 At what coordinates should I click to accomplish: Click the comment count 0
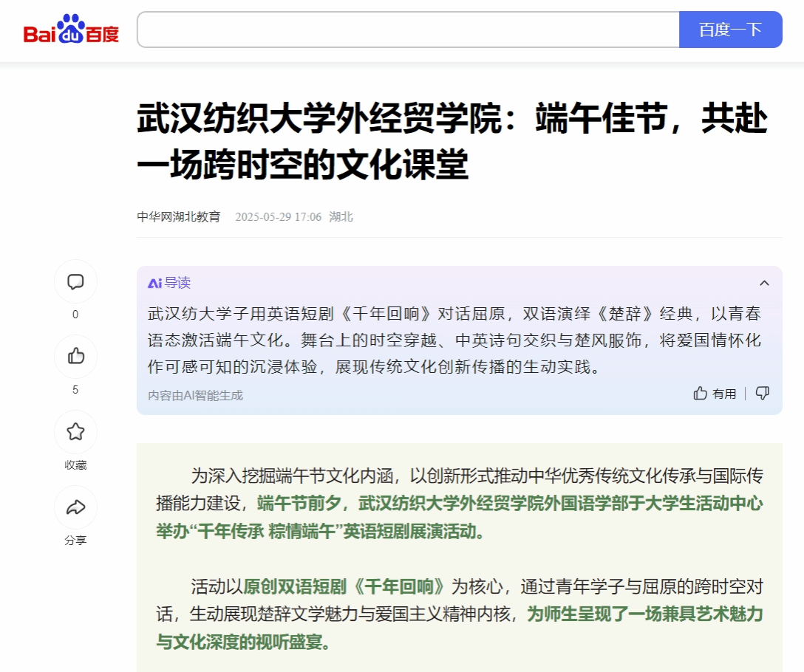tap(75, 315)
